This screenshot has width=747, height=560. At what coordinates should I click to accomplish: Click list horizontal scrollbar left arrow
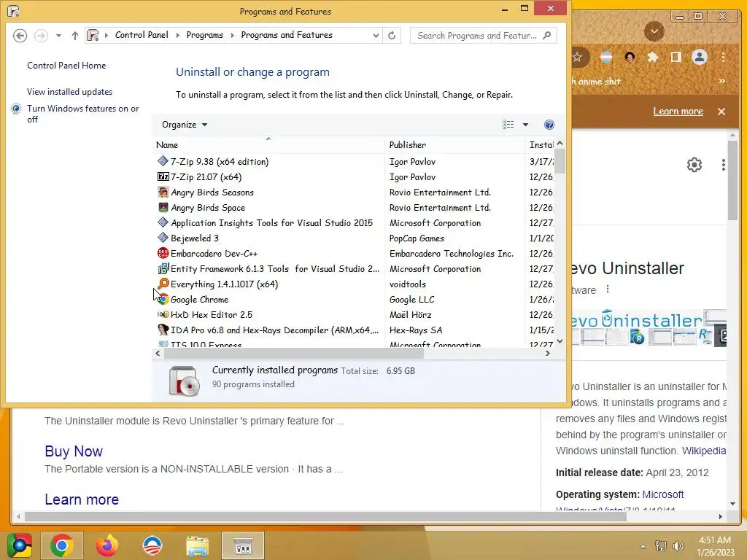click(x=158, y=354)
